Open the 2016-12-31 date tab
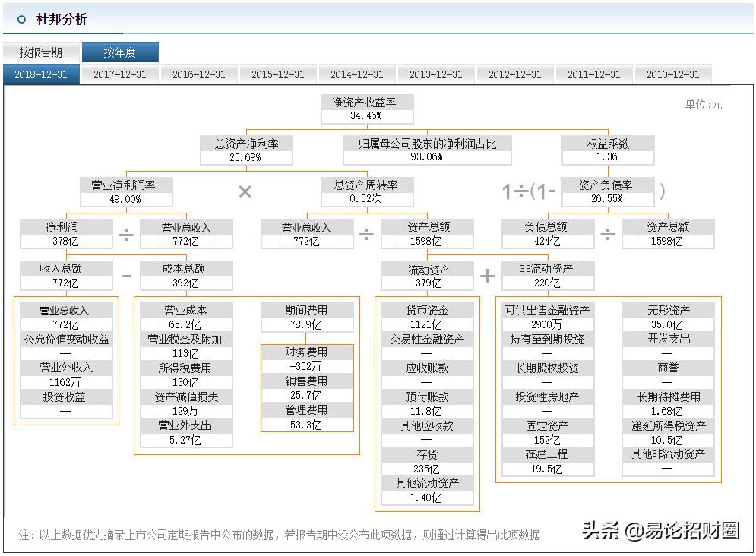 click(198, 74)
